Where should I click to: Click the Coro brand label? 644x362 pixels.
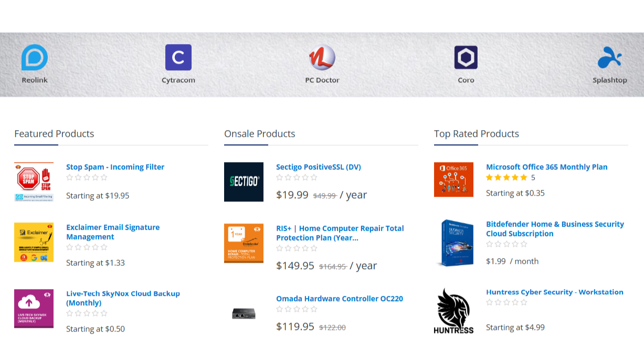[466, 80]
